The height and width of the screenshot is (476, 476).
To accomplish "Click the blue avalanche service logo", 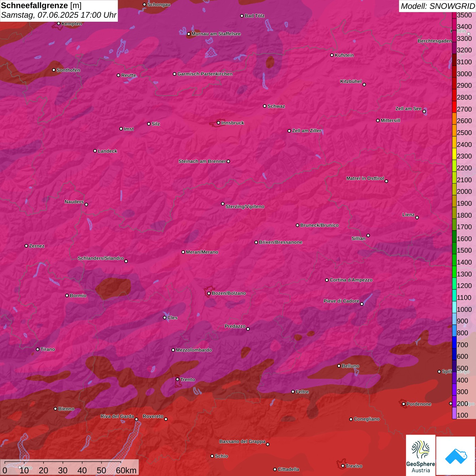I will (x=456, y=456).
